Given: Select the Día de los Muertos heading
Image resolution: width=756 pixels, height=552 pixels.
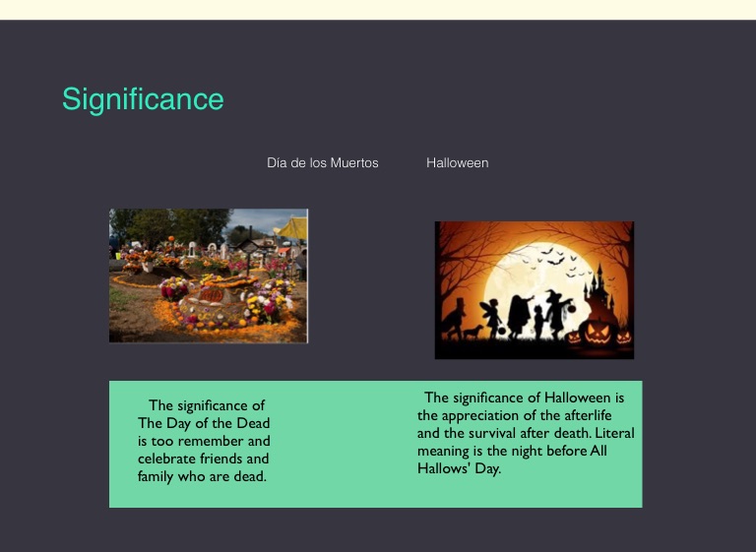Looking at the screenshot, I should 322,162.
